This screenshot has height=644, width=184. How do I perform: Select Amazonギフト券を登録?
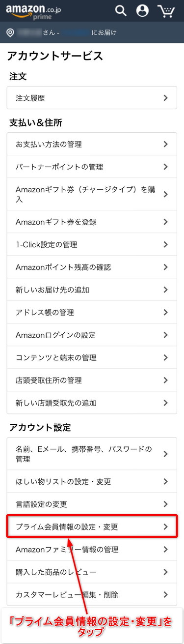92,222
